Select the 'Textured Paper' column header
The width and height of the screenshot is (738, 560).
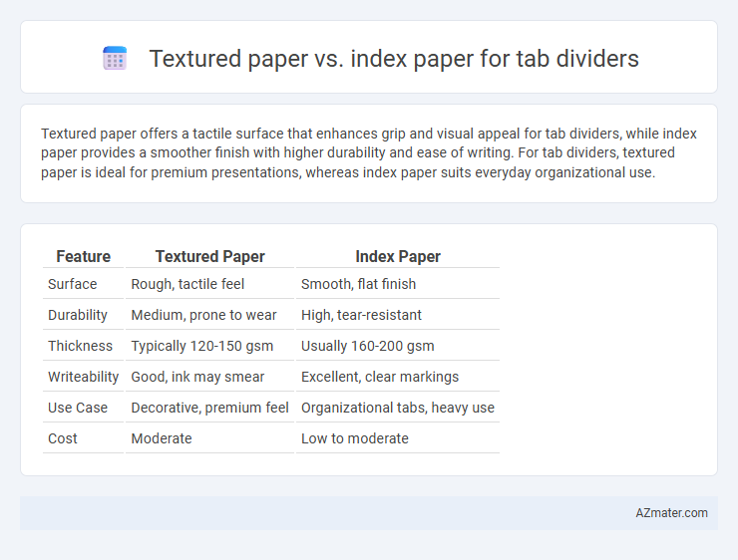(209, 256)
